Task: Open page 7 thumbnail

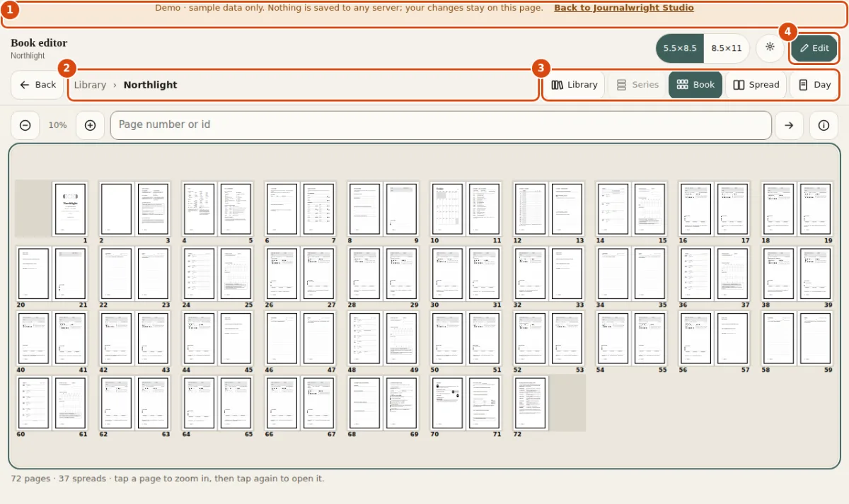Action: click(x=318, y=209)
